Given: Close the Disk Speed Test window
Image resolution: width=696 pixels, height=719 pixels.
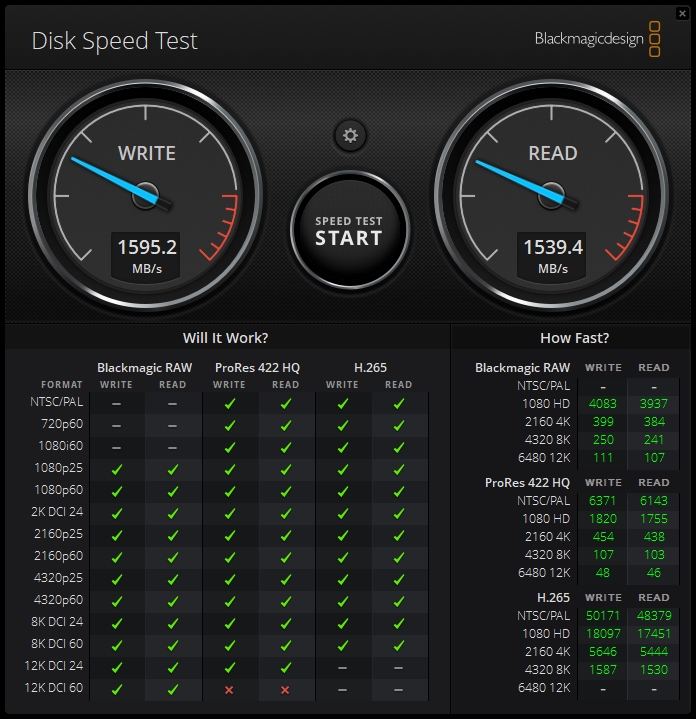Looking at the screenshot, I should pos(682,13).
